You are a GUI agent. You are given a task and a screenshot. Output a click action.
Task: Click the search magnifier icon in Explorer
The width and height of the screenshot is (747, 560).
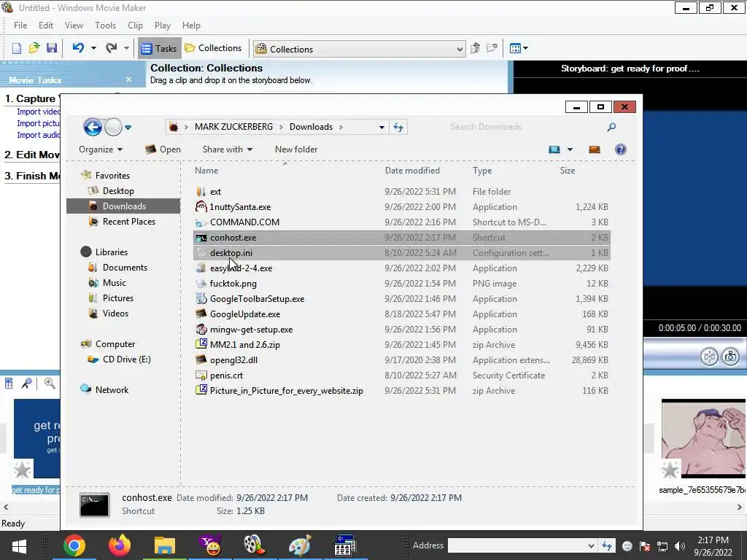click(x=612, y=127)
